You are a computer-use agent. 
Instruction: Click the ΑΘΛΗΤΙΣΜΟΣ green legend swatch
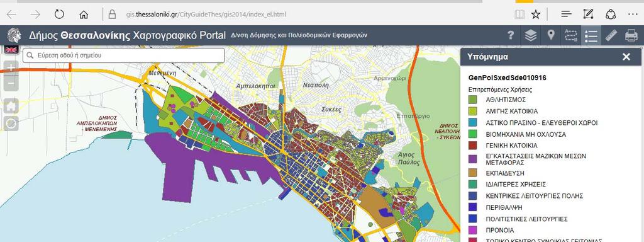point(473,100)
